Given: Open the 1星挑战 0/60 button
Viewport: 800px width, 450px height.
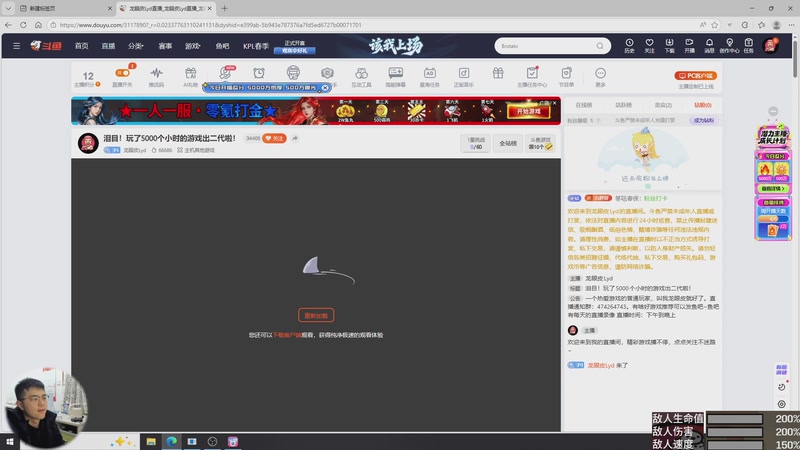Looking at the screenshot, I should click(x=476, y=143).
